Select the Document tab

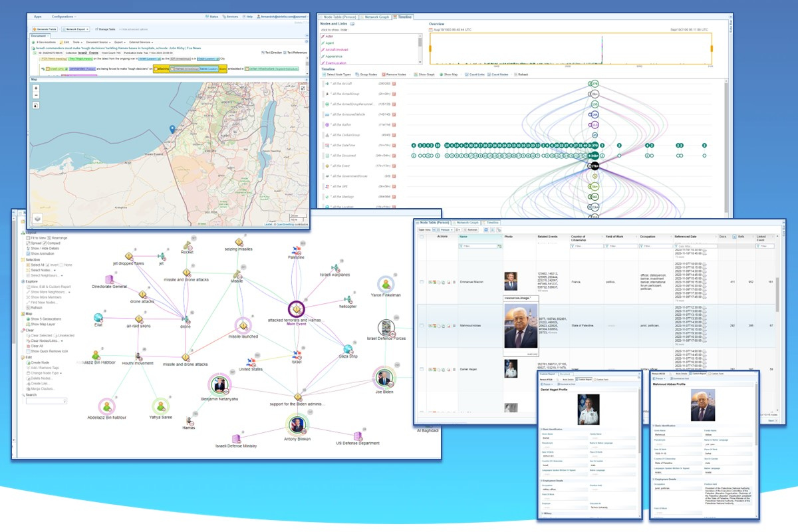(x=39, y=36)
